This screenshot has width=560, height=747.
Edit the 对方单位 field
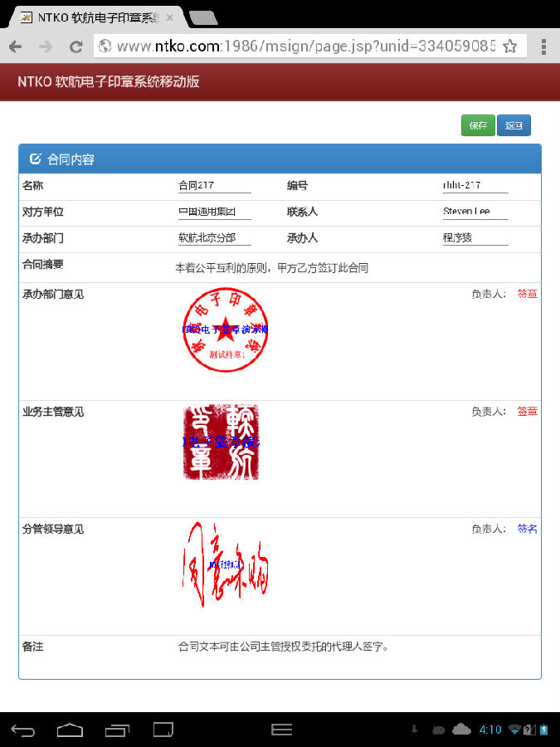[x=214, y=212]
